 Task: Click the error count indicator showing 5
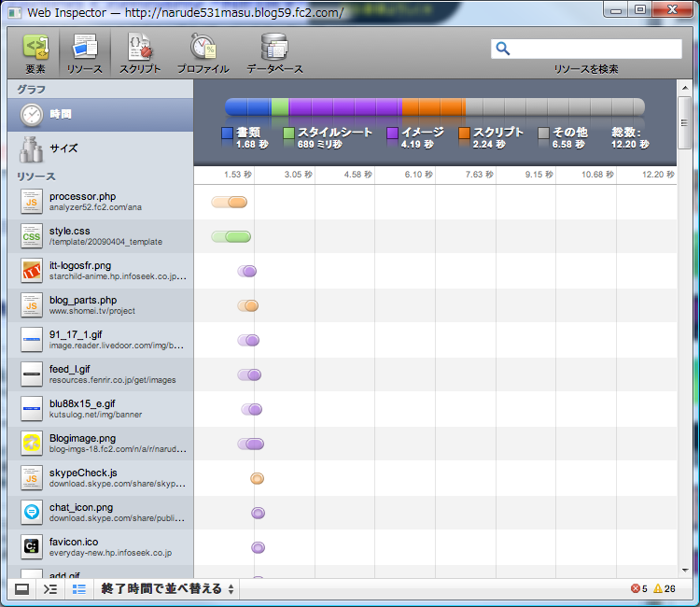pyautogui.click(x=639, y=588)
